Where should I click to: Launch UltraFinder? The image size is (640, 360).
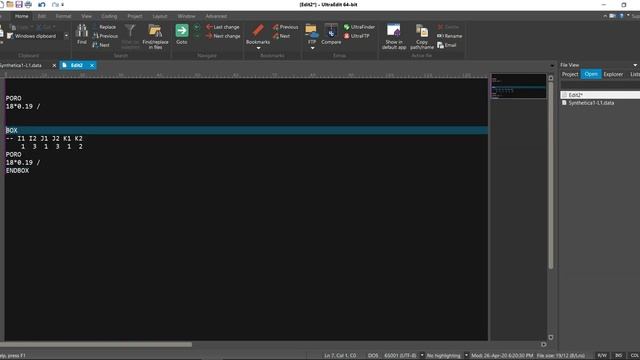pyautogui.click(x=359, y=27)
